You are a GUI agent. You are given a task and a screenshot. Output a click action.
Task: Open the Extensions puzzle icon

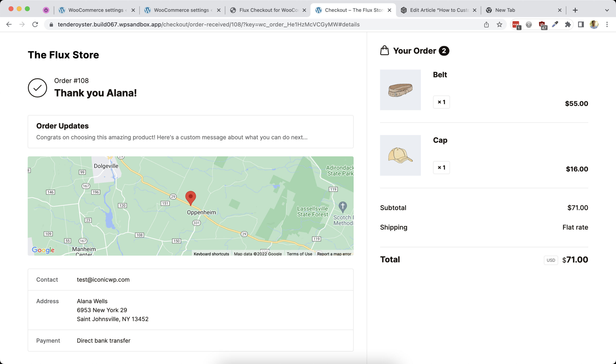(x=568, y=25)
